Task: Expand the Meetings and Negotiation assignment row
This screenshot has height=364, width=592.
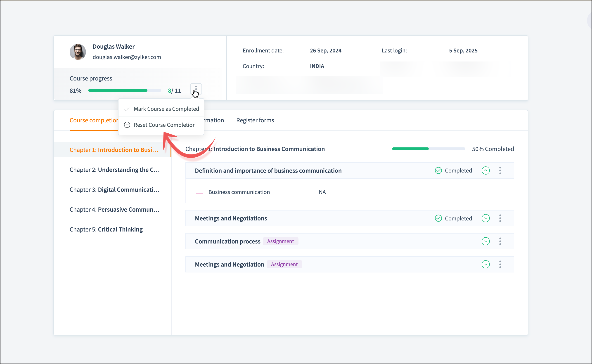Action: [485, 264]
